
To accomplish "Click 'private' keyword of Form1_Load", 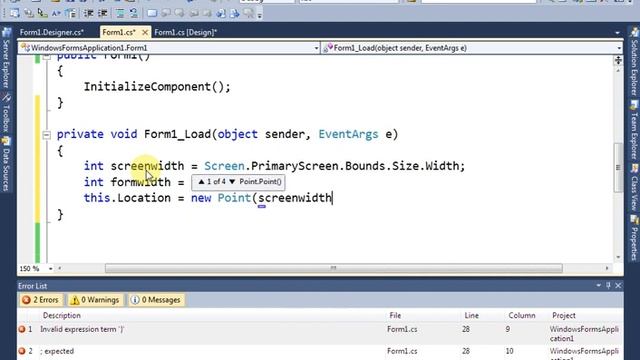I will pyautogui.click(x=80, y=134).
